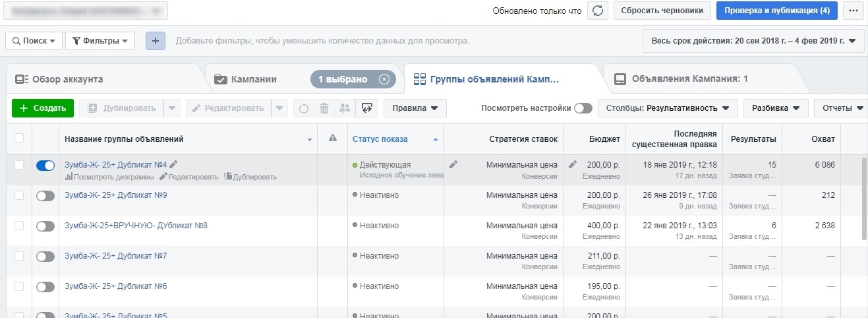Turn off toggle for Дубликат №4 ad set
868x318 pixels.
(x=45, y=166)
